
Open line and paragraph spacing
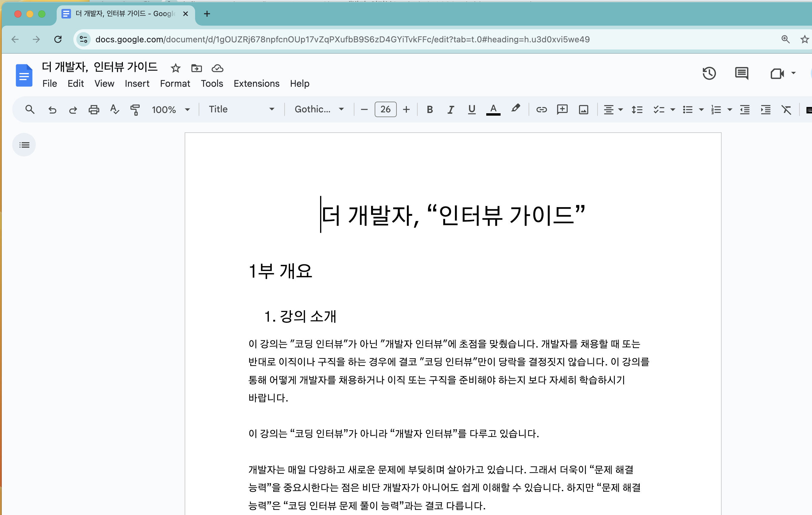pyautogui.click(x=637, y=109)
